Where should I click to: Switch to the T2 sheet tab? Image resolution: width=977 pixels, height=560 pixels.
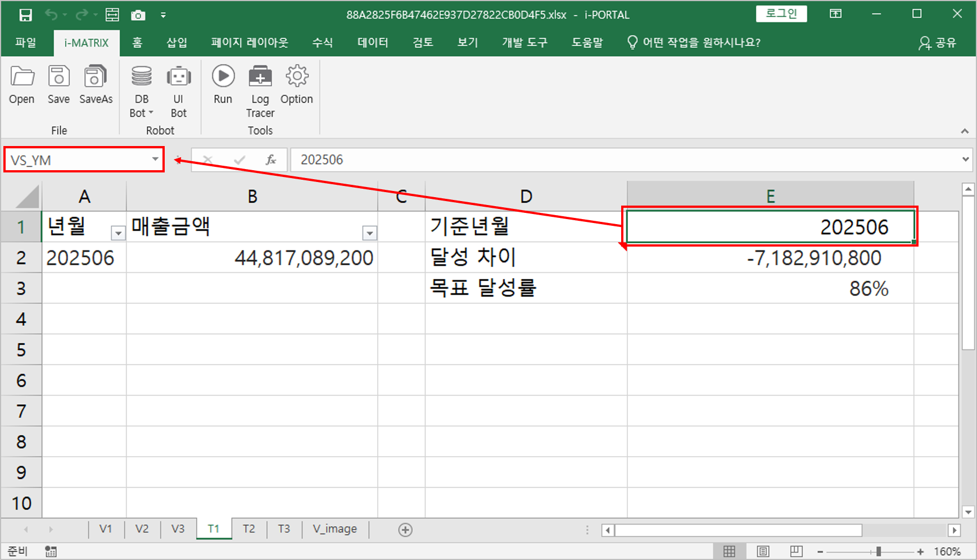[248, 529]
